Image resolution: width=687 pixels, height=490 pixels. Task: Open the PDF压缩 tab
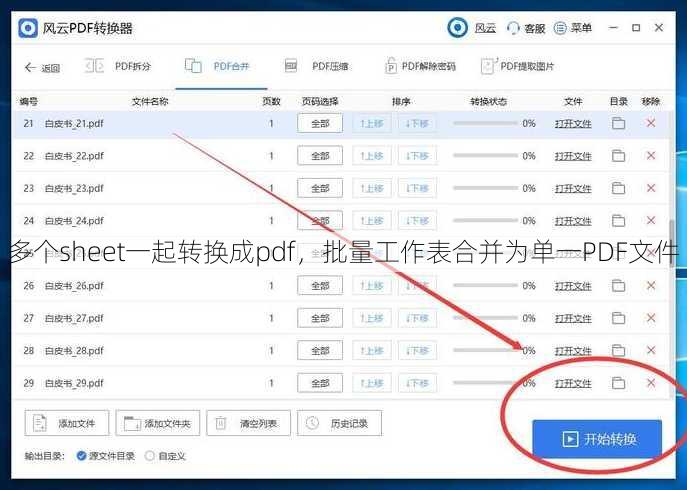(316, 67)
